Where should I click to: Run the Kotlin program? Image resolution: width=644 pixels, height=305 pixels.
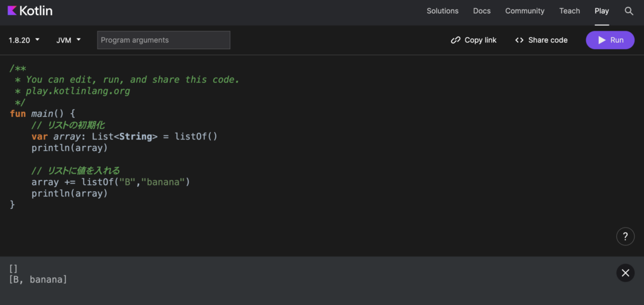pyautogui.click(x=610, y=40)
